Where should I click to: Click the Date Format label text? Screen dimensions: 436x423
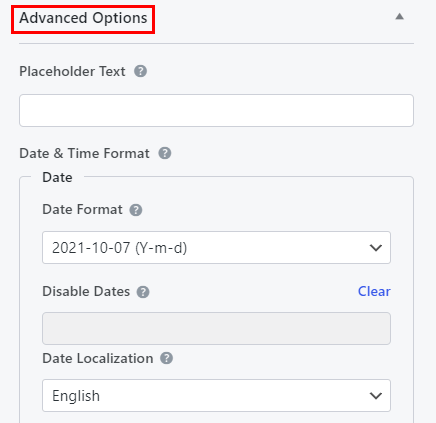(x=82, y=209)
